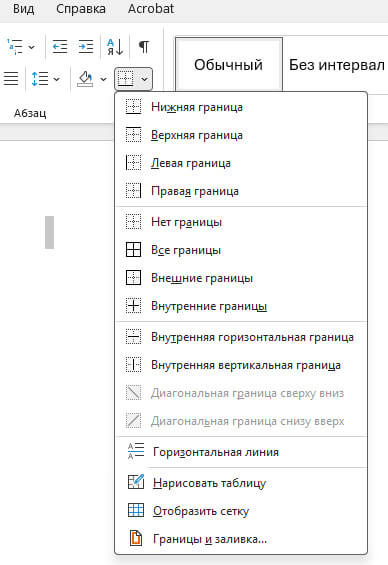Increase the paragraph indent
This screenshot has height=565, width=388.
[x=86, y=47]
